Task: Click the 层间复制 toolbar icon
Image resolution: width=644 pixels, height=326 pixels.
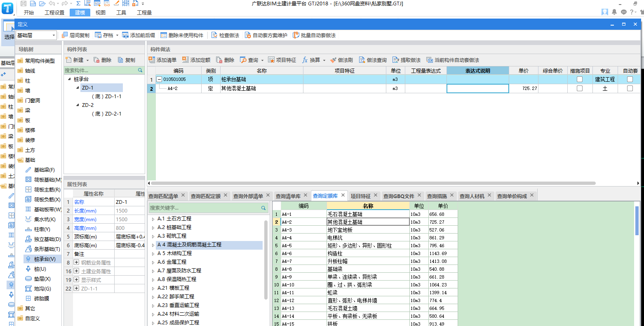Action: click(x=65, y=35)
